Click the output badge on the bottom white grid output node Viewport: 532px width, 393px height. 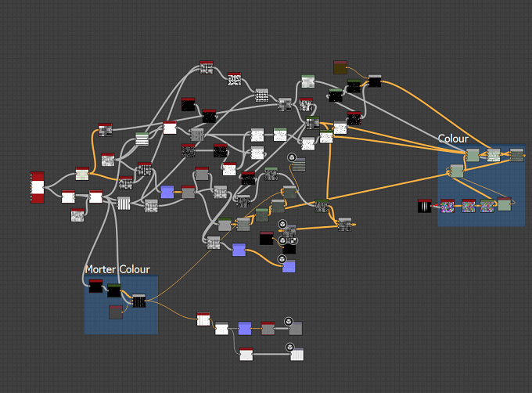(x=289, y=347)
